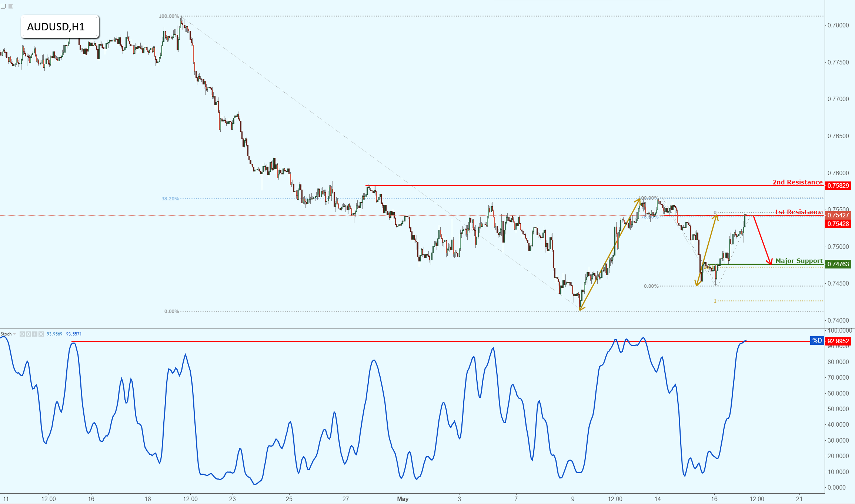Click the date 25 on time axis

289,499
